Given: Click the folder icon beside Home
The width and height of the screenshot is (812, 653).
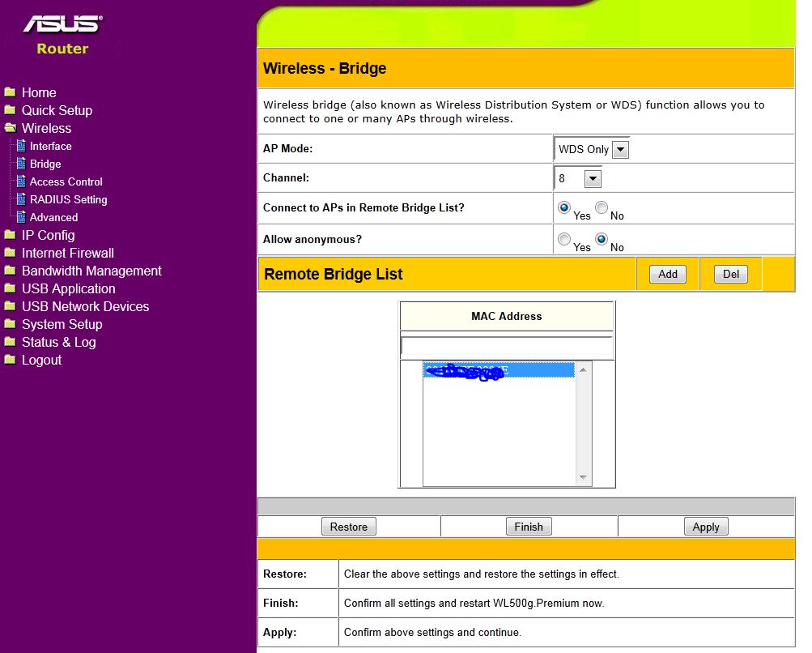Looking at the screenshot, I should pyautogui.click(x=10, y=92).
